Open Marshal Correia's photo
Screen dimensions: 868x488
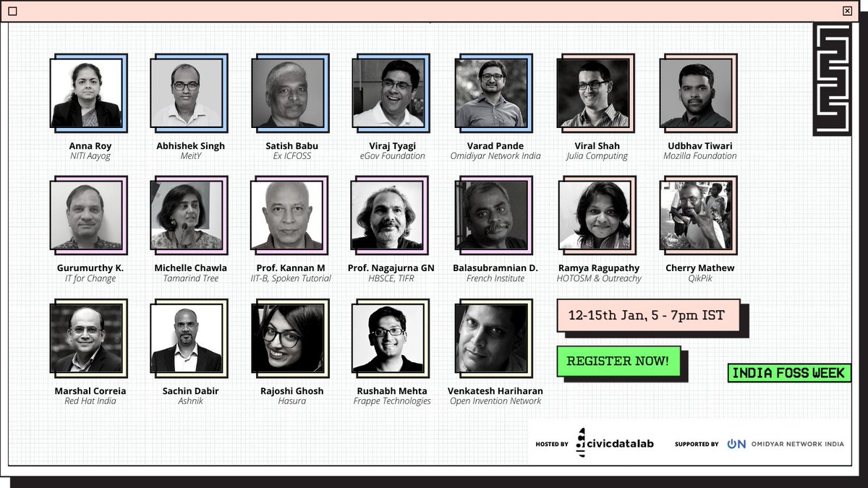(86, 338)
